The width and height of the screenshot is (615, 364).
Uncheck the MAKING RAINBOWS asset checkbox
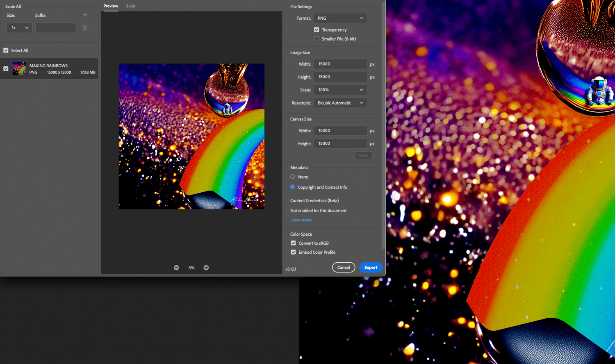click(x=6, y=68)
